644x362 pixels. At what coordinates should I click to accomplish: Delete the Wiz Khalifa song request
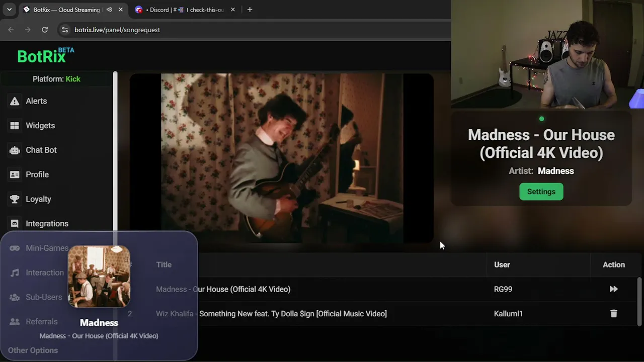614,314
